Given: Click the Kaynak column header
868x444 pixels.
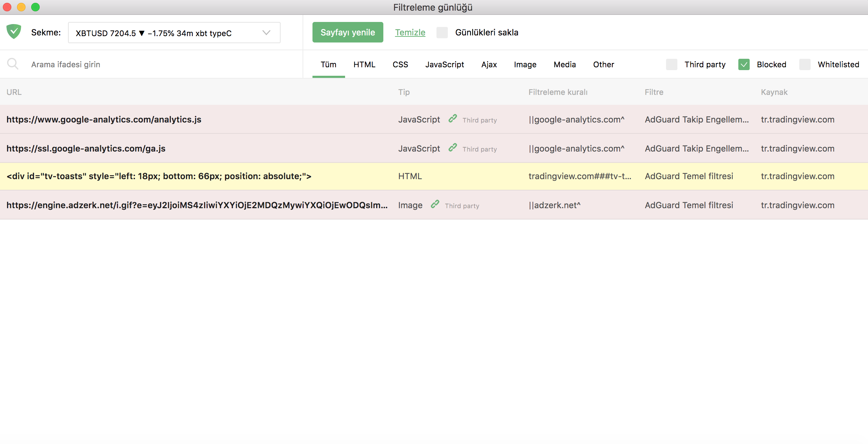Looking at the screenshot, I should (x=774, y=92).
